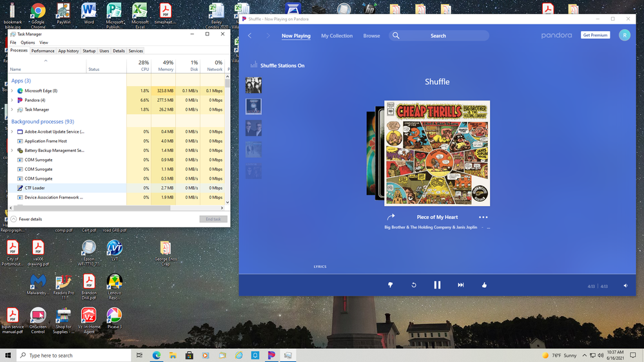
Task: Click the Shuffle Stations On icon
Action: point(254,65)
